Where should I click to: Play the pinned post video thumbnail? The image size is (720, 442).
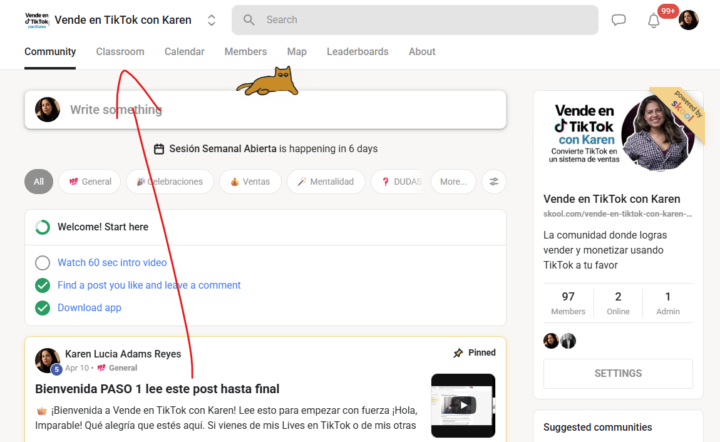[463, 405]
